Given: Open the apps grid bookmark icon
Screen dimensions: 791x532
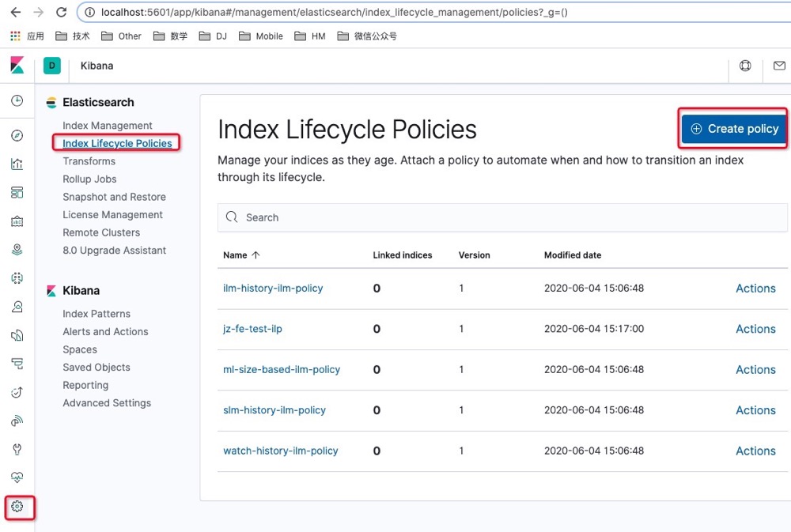Looking at the screenshot, I should tap(15, 36).
